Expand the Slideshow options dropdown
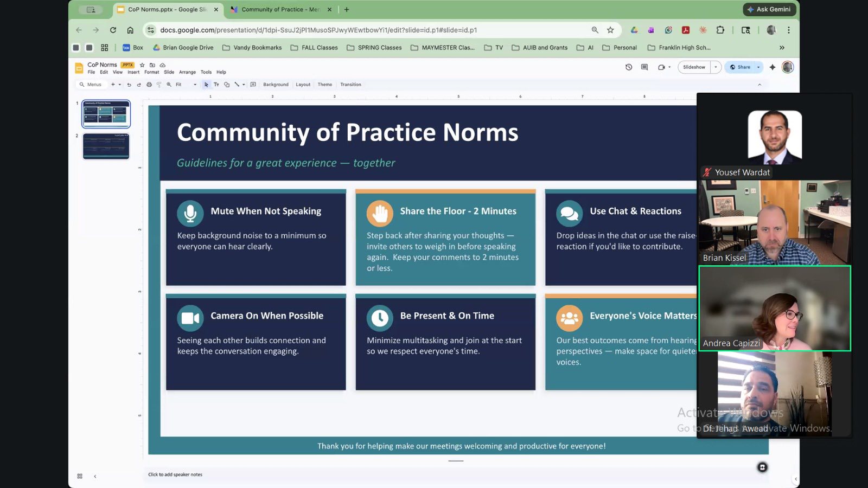The image size is (868, 488). point(716,67)
